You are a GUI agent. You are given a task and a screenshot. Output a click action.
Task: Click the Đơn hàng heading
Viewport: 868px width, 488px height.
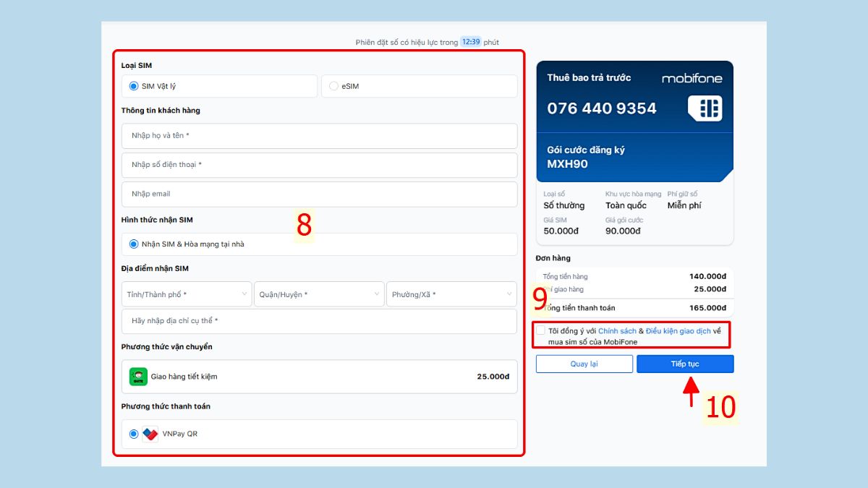(553, 258)
